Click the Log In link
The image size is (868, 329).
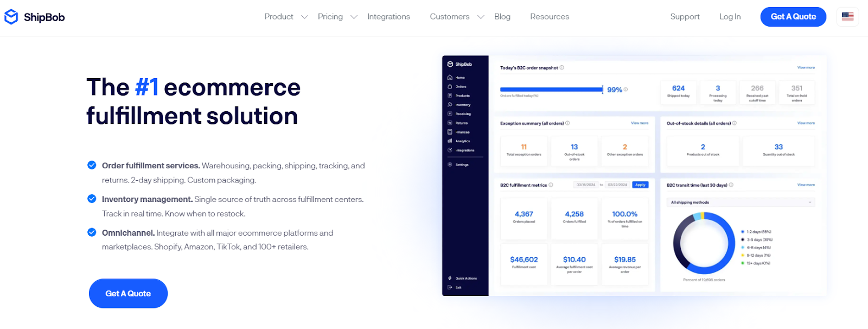click(x=730, y=17)
